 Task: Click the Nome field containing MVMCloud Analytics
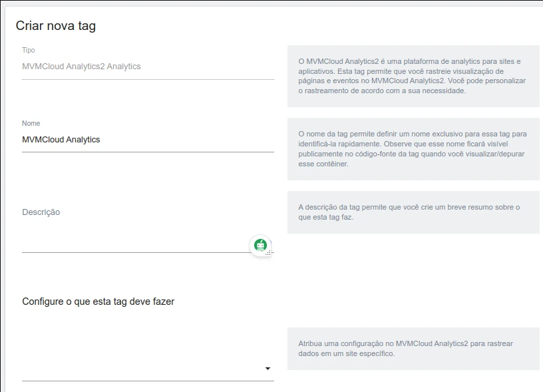click(146, 140)
